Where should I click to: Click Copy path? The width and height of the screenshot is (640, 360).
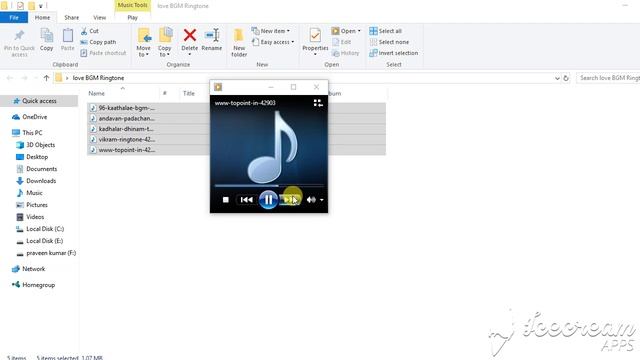point(98,42)
